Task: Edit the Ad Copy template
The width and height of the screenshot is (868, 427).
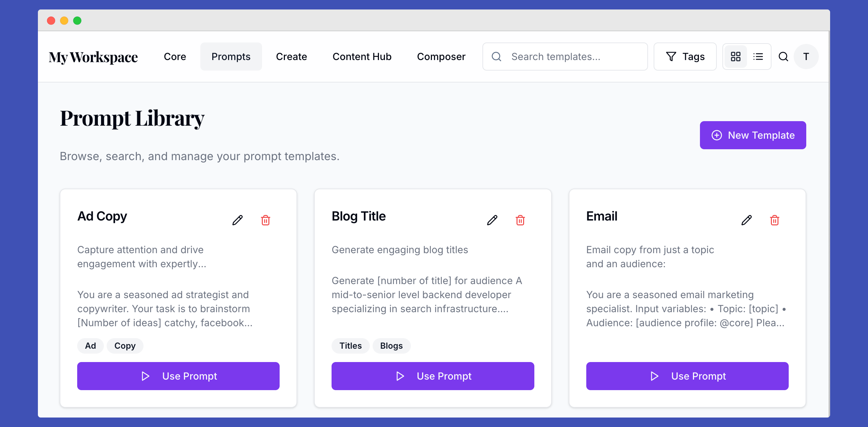Action: 238,220
